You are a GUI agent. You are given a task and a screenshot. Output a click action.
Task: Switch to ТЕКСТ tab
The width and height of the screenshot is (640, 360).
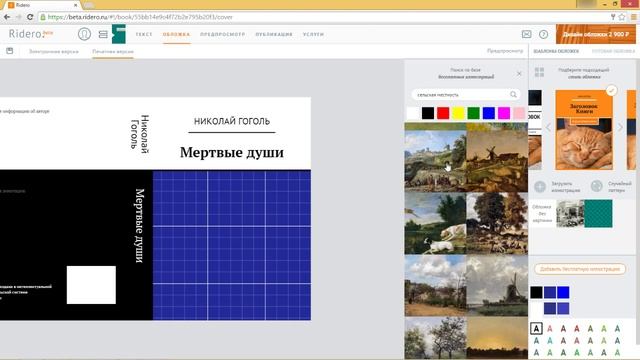144,34
